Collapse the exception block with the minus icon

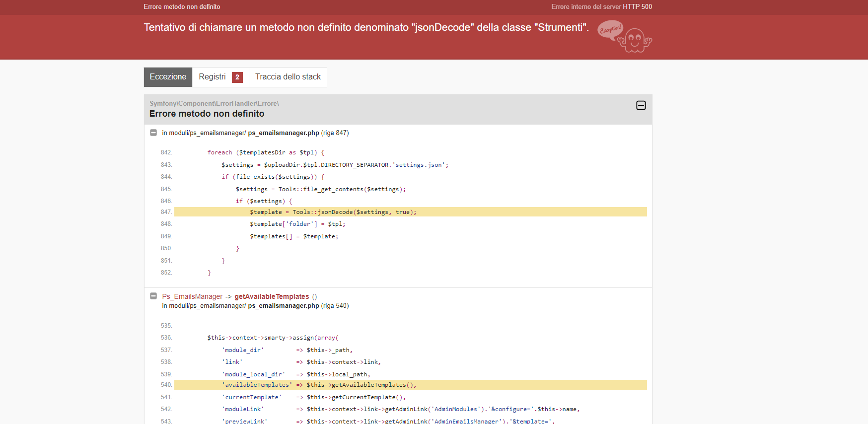tap(641, 105)
